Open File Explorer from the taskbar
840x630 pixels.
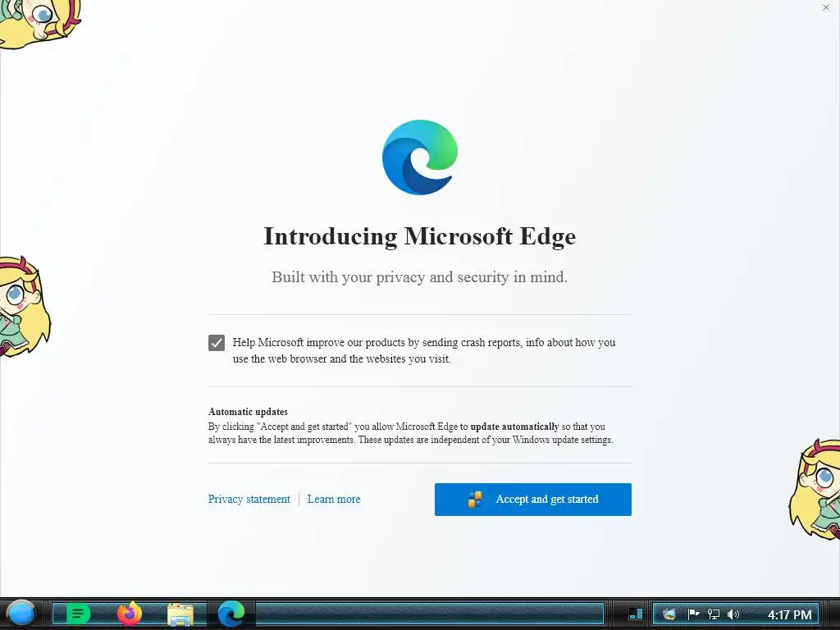[x=180, y=614]
